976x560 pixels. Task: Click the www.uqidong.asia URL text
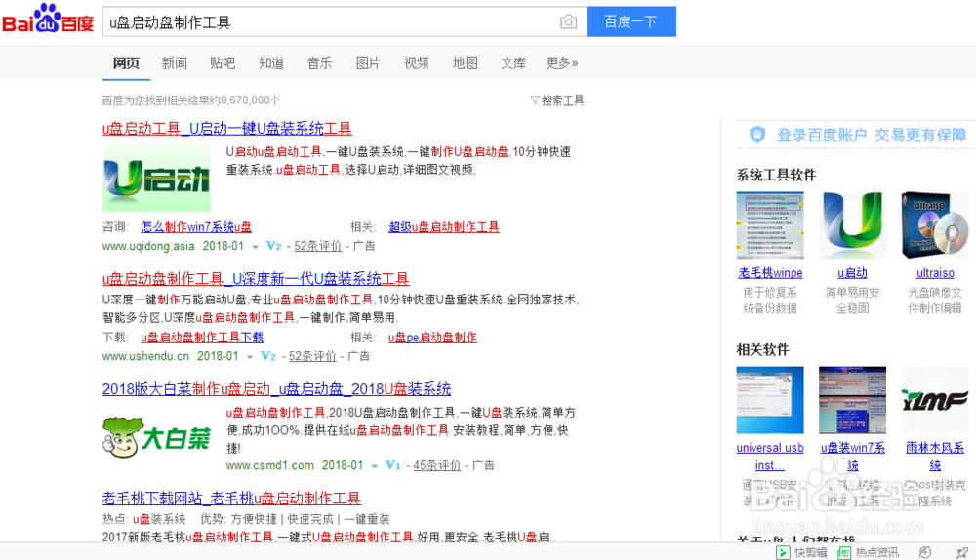[148, 247]
